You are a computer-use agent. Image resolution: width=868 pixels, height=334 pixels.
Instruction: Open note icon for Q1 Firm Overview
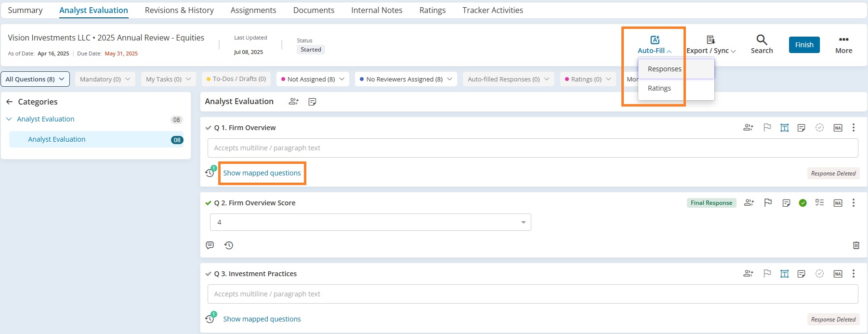tap(802, 128)
